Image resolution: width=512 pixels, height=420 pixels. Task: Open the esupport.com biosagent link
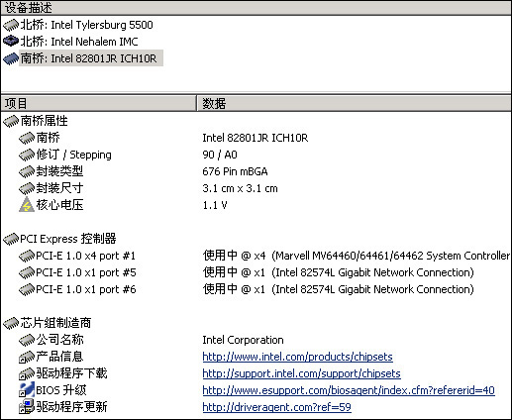coord(349,390)
